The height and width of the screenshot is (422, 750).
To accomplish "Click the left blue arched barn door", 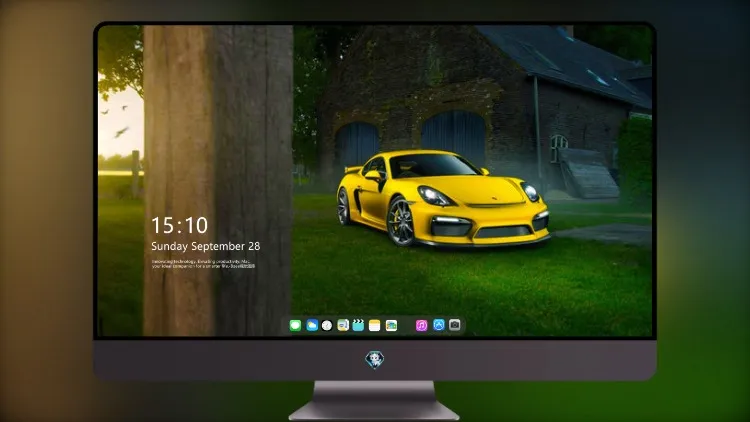I will [357, 145].
